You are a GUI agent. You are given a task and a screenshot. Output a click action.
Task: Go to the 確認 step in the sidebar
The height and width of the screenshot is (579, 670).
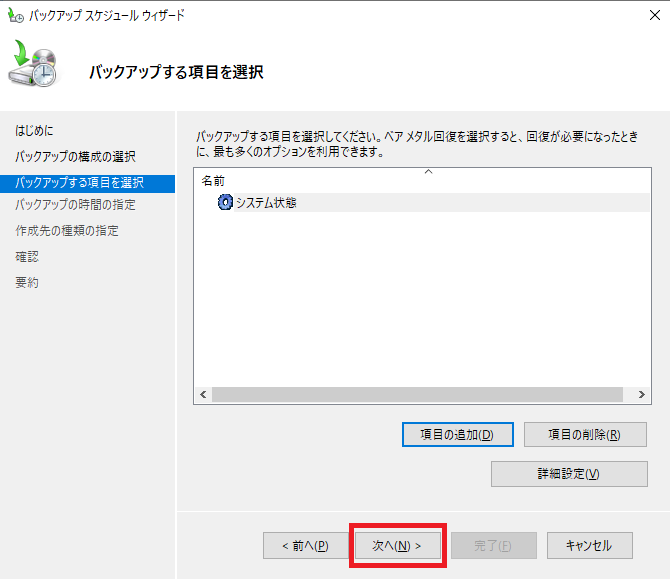27,257
